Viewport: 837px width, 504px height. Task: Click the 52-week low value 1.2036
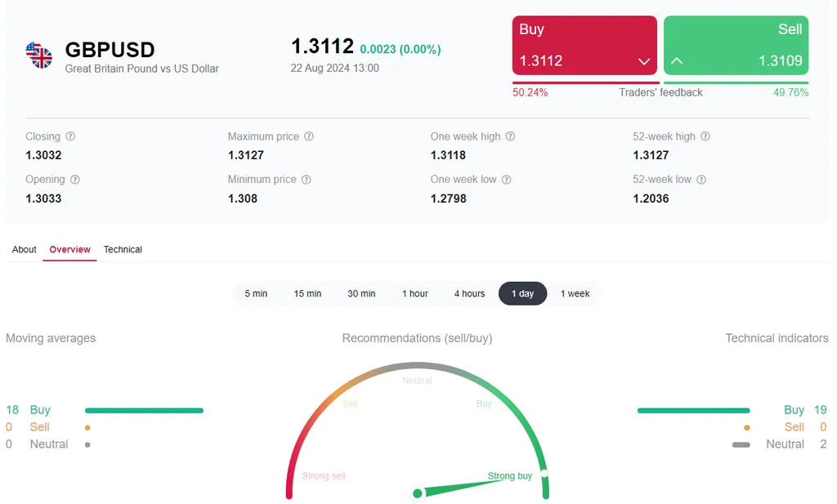[x=651, y=198]
